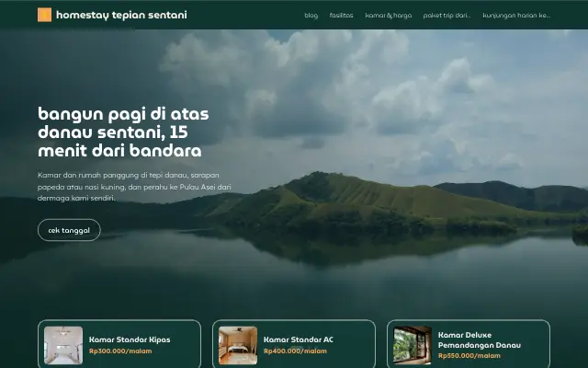Open the Kamar Deluxe Pemandangan Danau photo

[x=413, y=346]
